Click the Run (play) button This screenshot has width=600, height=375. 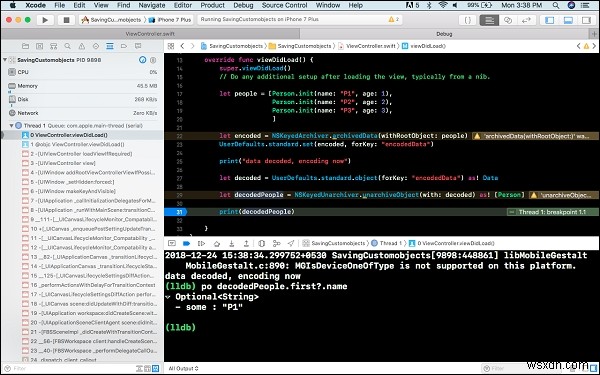(45, 20)
